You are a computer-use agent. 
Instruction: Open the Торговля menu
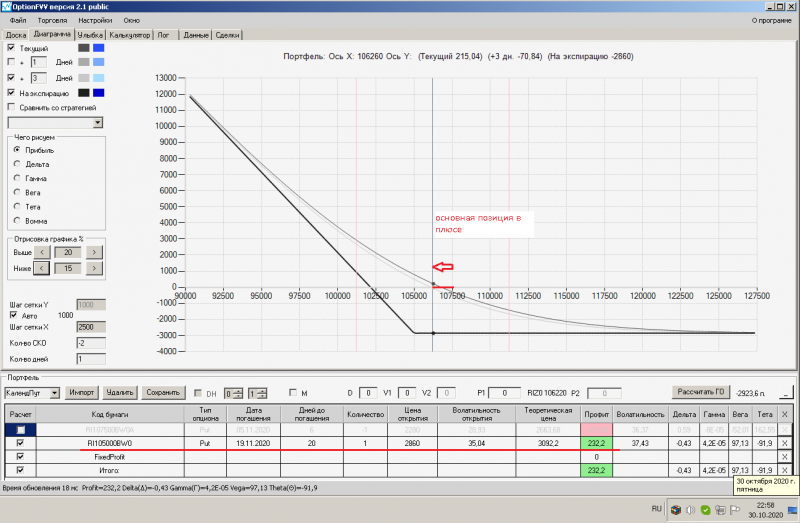52,20
